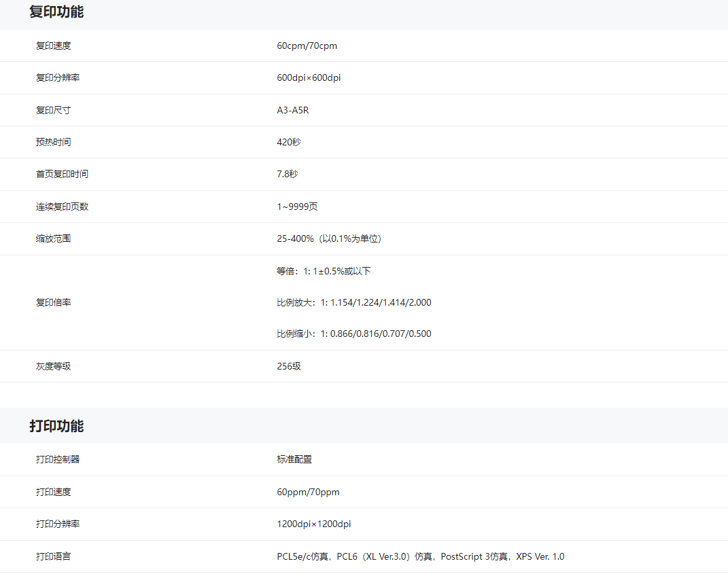Select the 复印分辨率 label
The height and width of the screenshot is (574, 728).
pyautogui.click(x=58, y=77)
